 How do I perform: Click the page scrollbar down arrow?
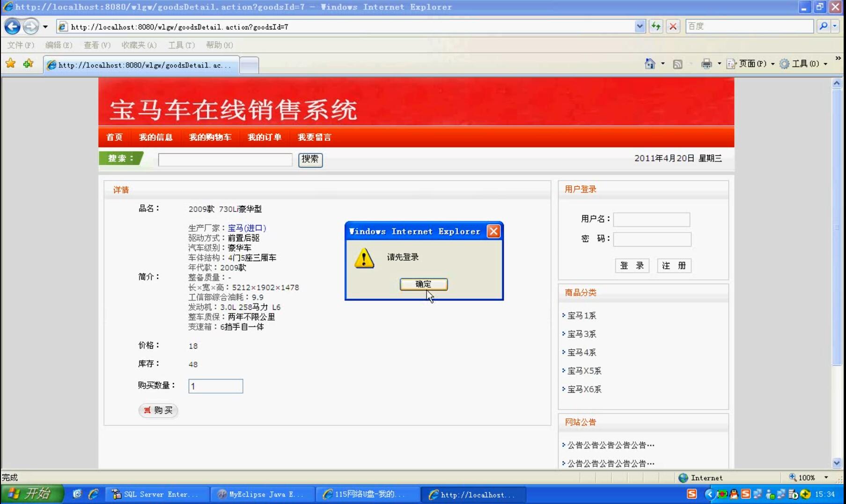837,463
